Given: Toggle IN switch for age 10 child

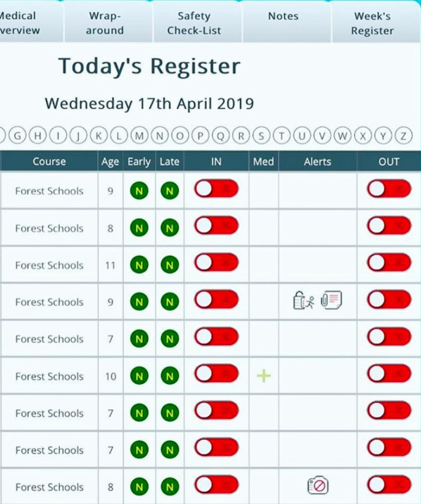Looking at the screenshot, I should coord(216,374).
